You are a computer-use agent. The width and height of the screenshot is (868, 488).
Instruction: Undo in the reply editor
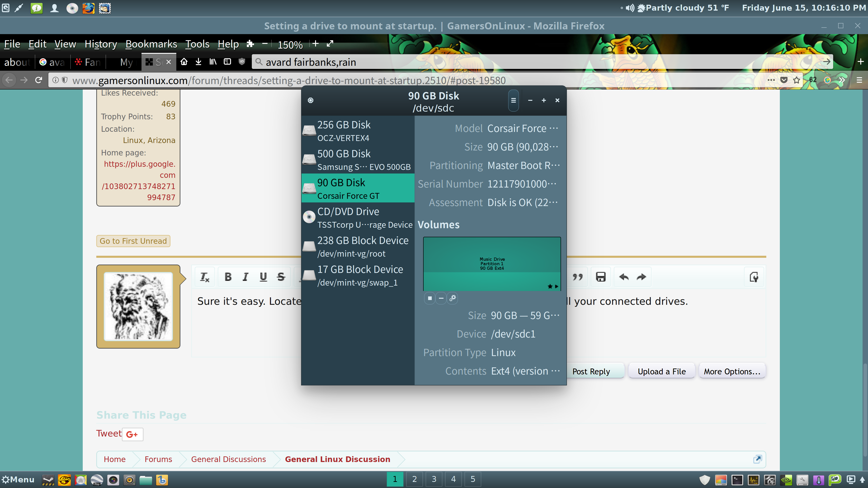[x=624, y=277]
